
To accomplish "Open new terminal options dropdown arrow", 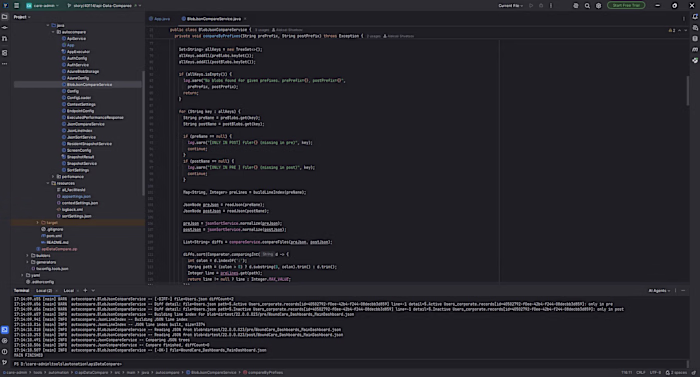I will pyautogui.click(x=93, y=290).
